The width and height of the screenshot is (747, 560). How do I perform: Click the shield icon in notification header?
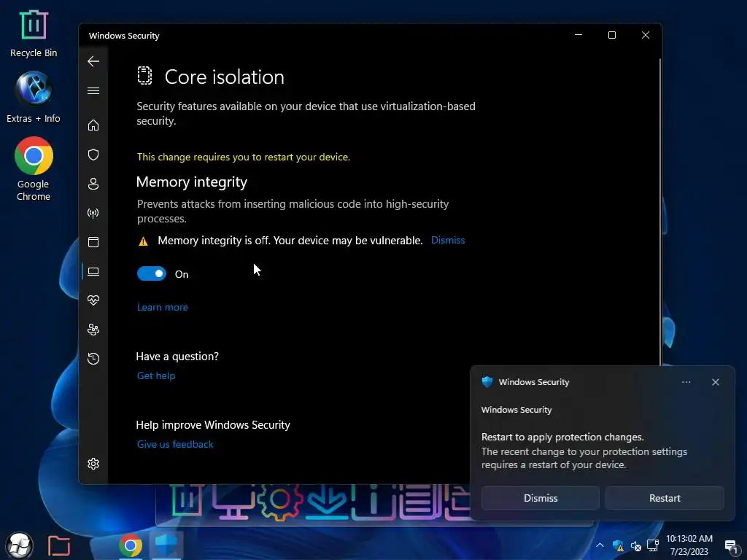click(487, 382)
